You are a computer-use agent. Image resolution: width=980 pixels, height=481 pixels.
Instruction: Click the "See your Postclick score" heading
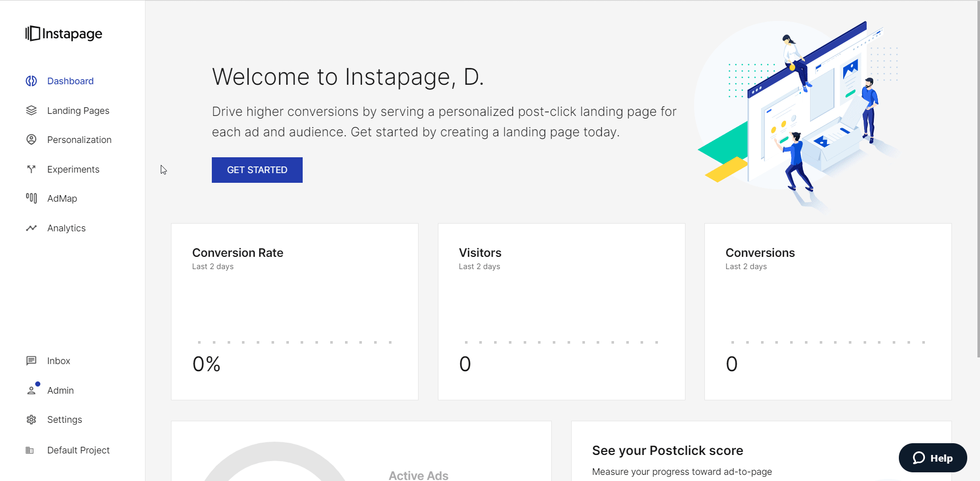(x=668, y=450)
